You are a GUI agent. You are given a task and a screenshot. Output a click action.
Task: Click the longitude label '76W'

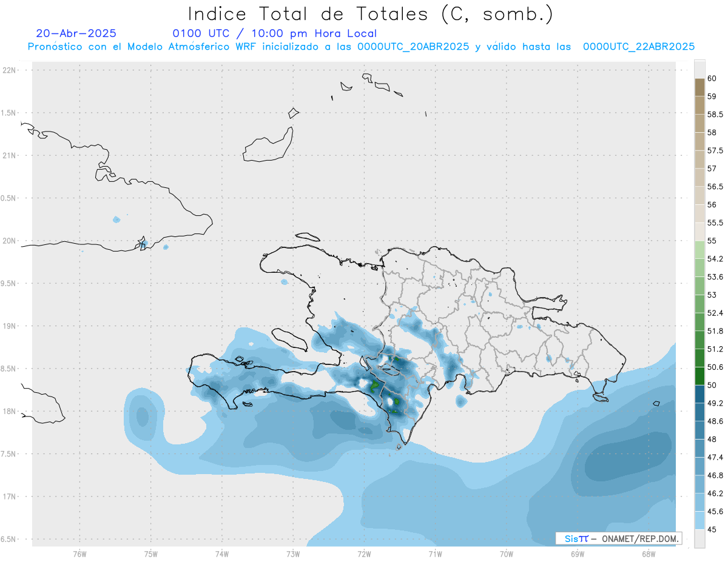tap(79, 554)
